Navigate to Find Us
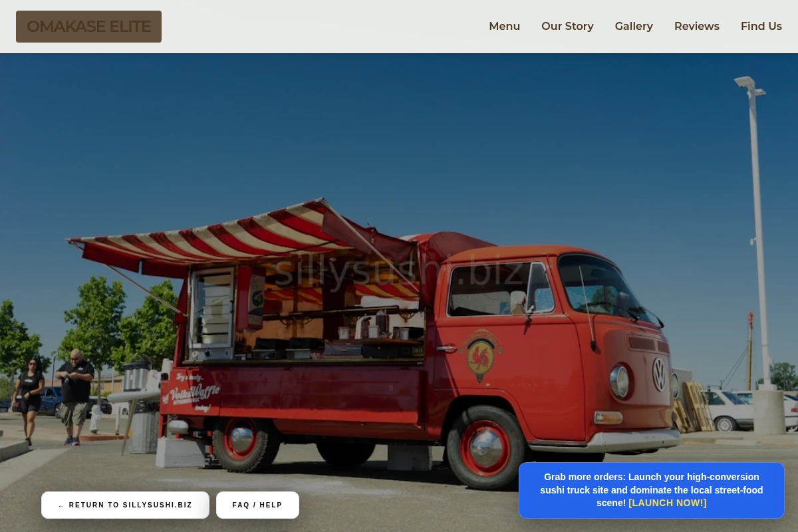798x532 pixels. pyautogui.click(x=761, y=27)
